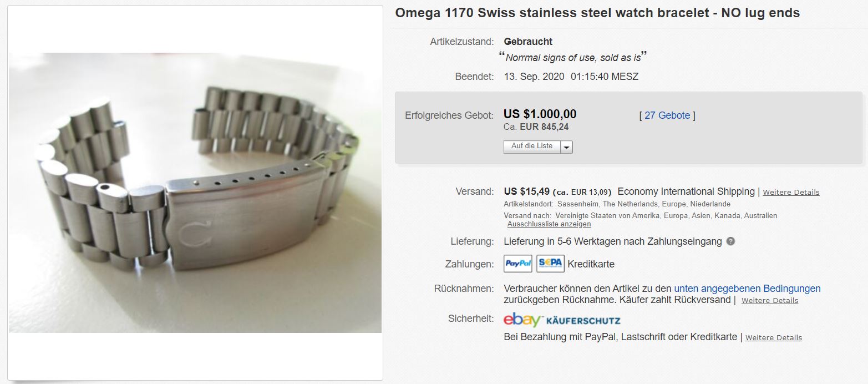The image size is (868, 384).
Task: Open "Weitere Details" for Economy International Shipping
Action: click(791, 193)
